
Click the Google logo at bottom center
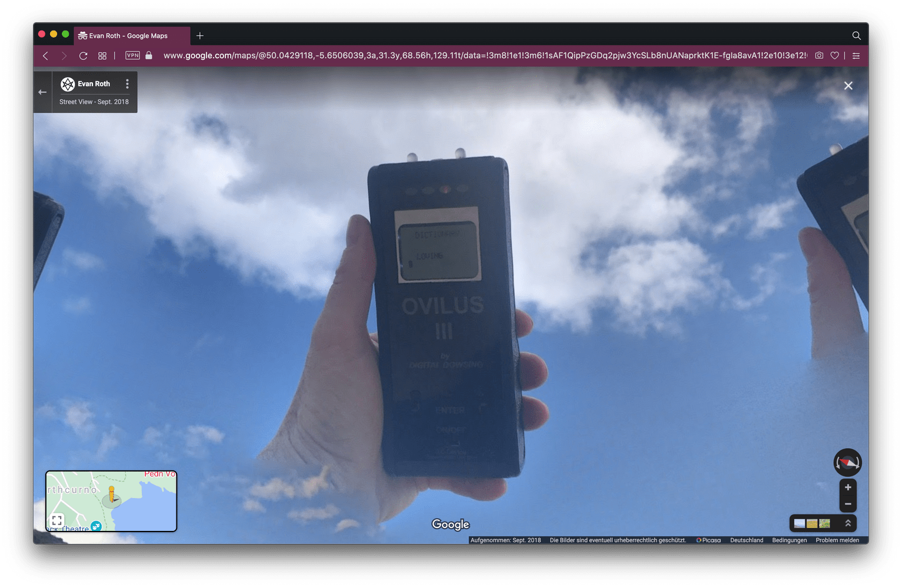[451, 524]
